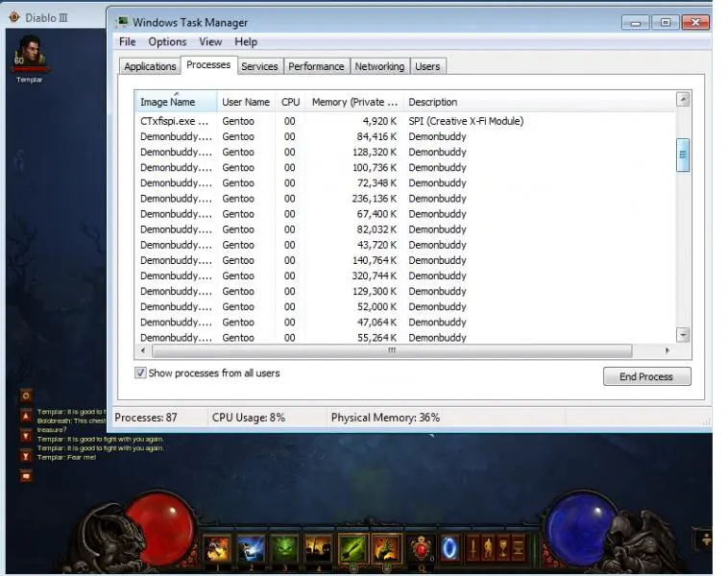This screenshot has width=728, height=576.
Task: Click the chat options gear icon
Action: [x=26, y=395]
